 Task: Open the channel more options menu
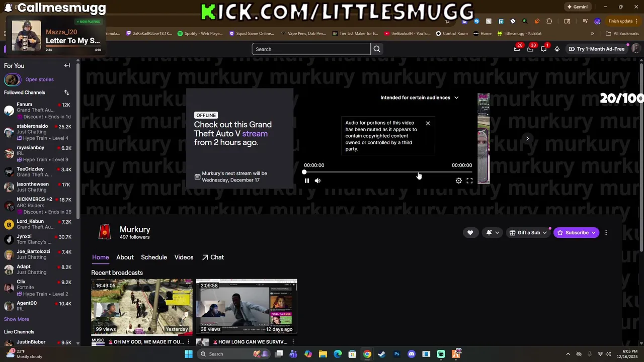click(606, 233)
